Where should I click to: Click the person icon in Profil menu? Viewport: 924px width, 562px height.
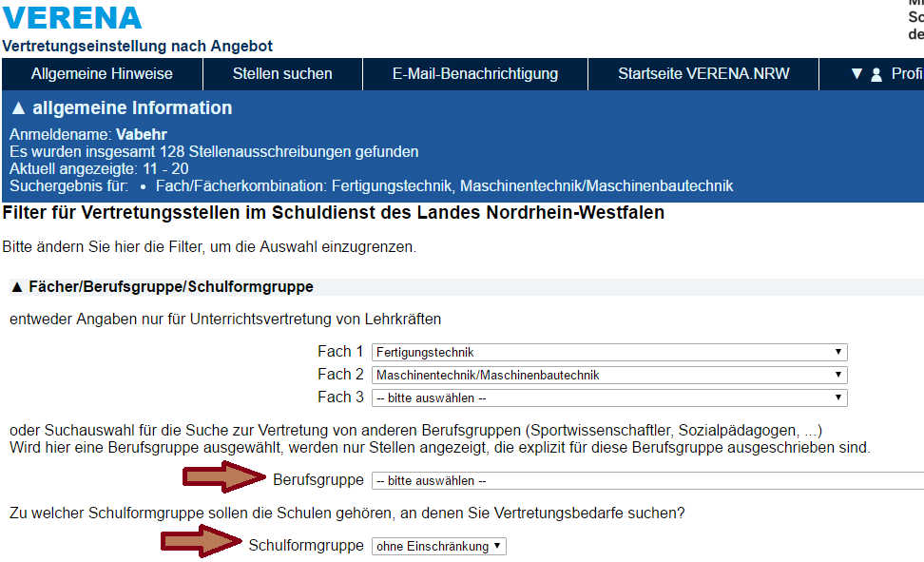876,74
